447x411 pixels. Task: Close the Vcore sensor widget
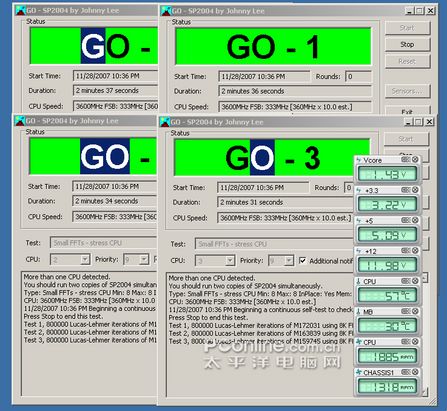pos(415,160)
